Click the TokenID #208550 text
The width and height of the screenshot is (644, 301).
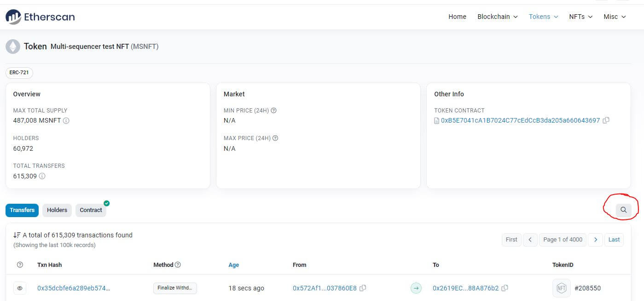pos(587,288)
